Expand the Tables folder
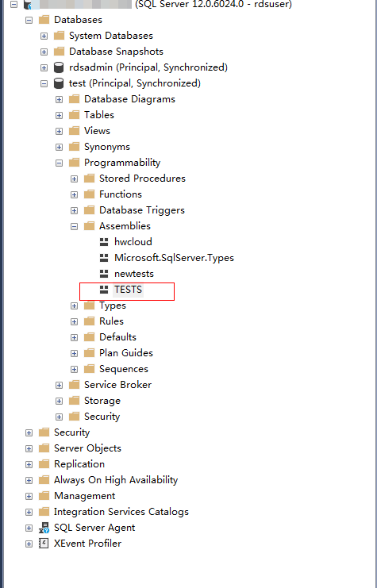 tap(60, 115)
